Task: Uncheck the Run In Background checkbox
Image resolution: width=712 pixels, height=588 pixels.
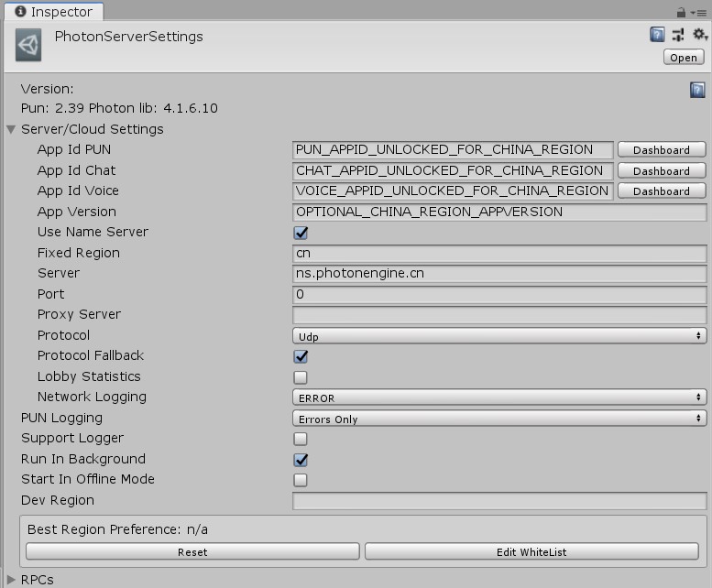Action: coord(301,460)
